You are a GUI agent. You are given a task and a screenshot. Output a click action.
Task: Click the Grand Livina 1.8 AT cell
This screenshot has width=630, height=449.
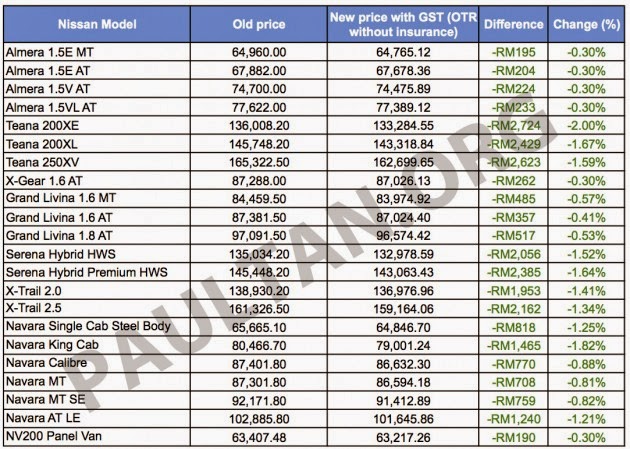[x=58, y=234]
